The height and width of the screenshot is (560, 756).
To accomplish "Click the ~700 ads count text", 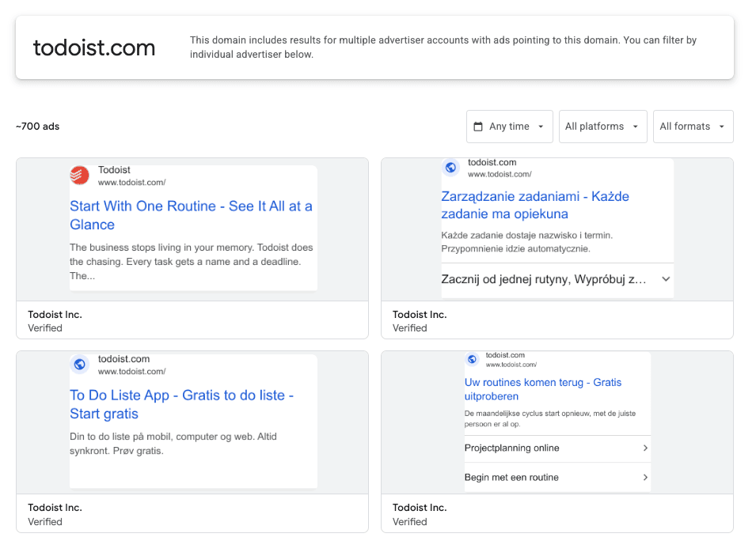I will pyautogui.click(x=38, y=127).
